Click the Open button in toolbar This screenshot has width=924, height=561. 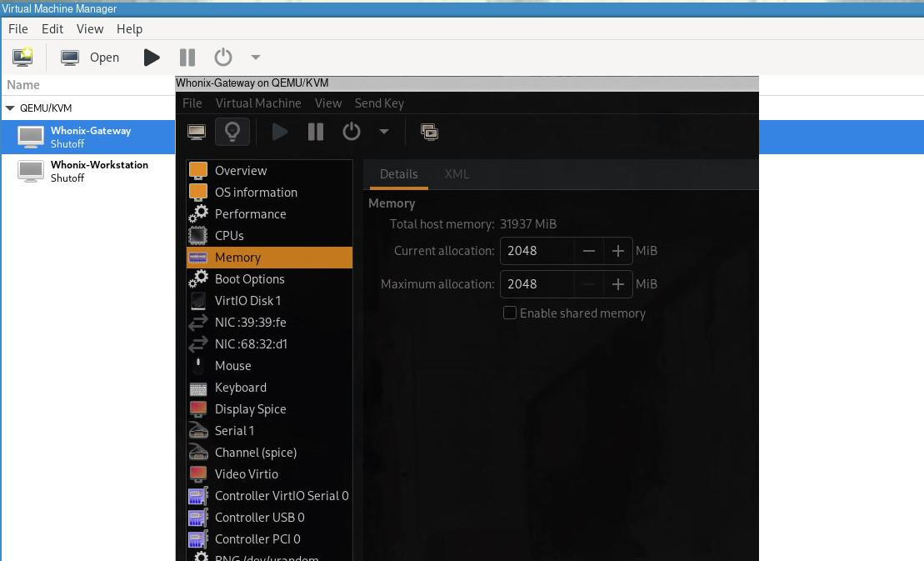tap(91, 58)
